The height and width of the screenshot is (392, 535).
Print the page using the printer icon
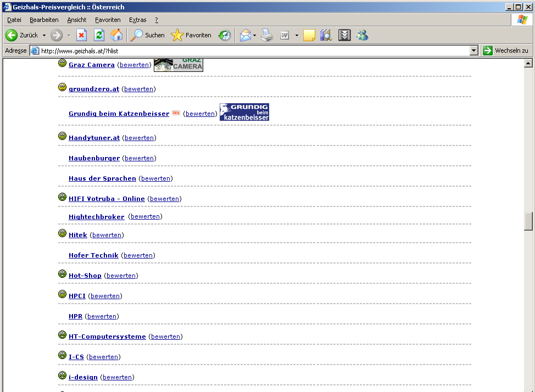[267, 35]
